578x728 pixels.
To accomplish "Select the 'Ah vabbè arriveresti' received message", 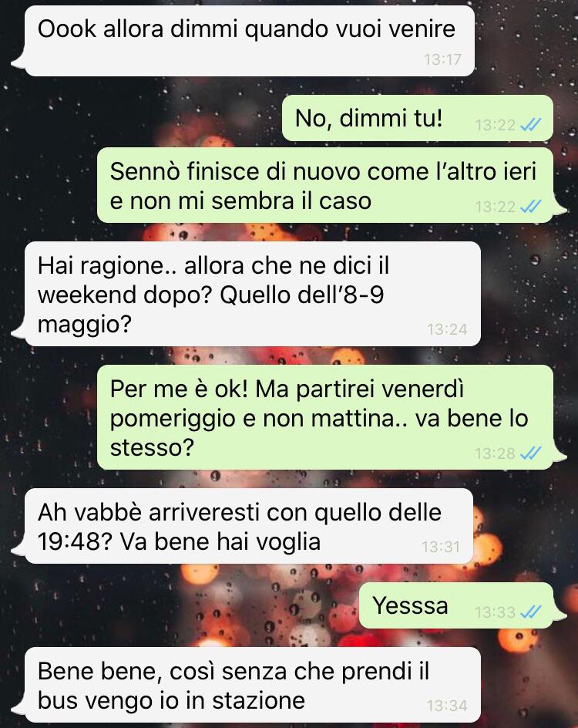I will (249, 526).
